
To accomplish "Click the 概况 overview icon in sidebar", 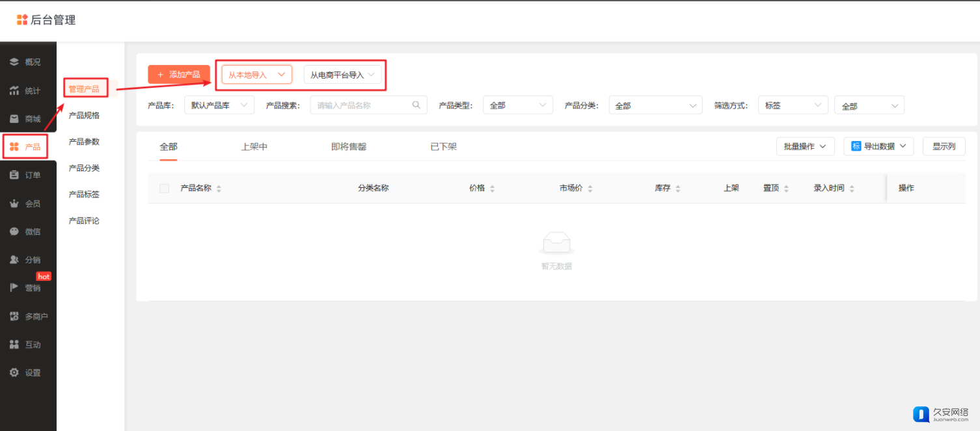I will pyautogui.click(x=14, y=62).
